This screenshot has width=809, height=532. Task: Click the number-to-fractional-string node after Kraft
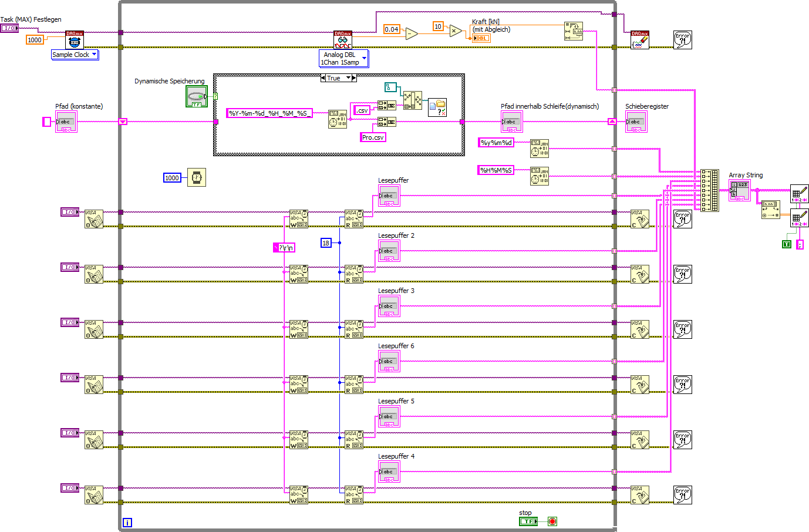574,31
